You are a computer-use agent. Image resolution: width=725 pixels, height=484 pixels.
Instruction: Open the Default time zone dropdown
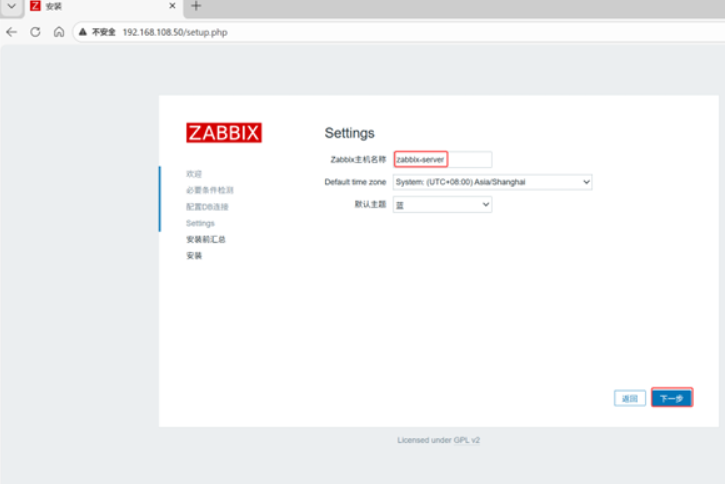[x=492, y=182]
